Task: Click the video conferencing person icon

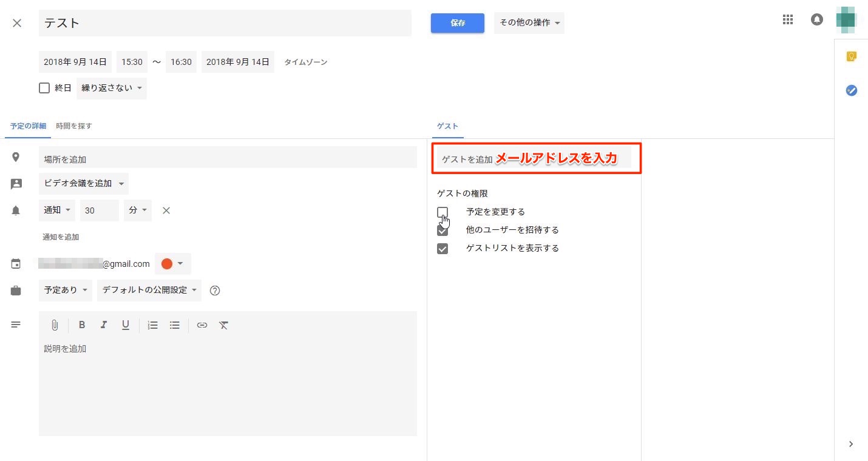Action: 16,184
